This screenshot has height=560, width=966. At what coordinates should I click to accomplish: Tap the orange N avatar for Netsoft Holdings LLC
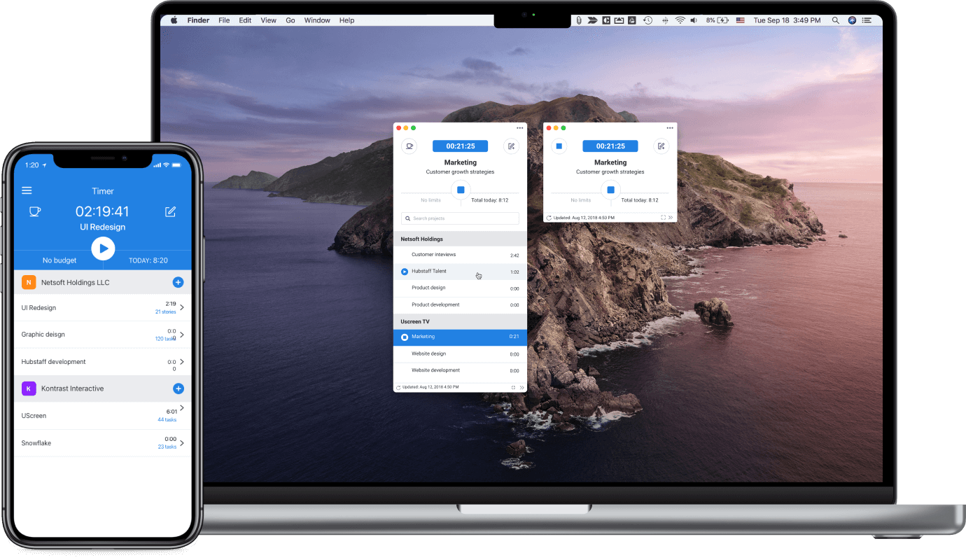[29, 282]
